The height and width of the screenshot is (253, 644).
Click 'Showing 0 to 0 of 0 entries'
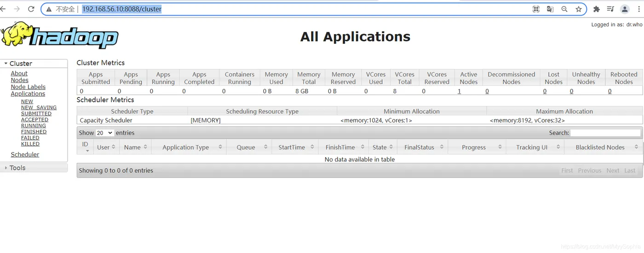(116, 171)
